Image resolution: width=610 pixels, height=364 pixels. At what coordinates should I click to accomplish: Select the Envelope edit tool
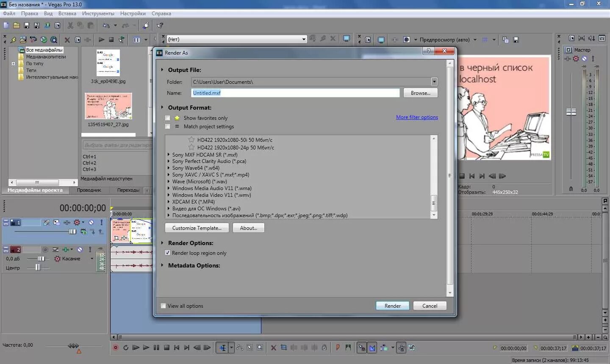coord(240,347)
